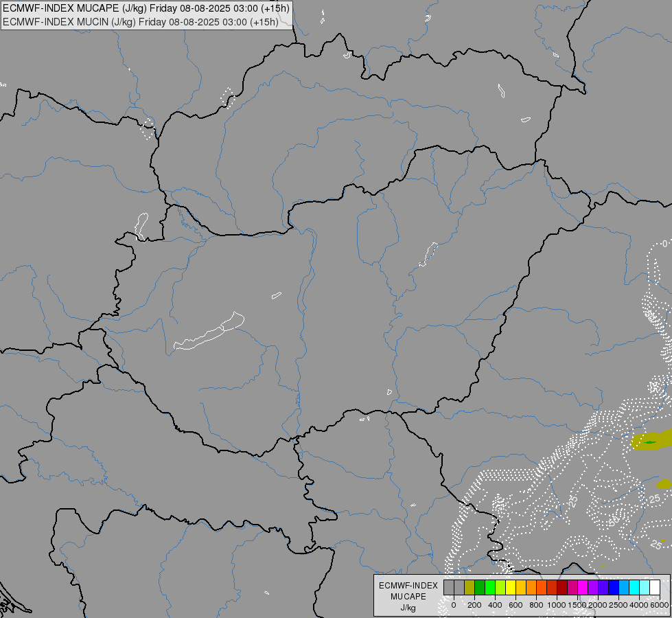672x618 pixels.
Task: Click legend tick label 2500
Action: 618,605
